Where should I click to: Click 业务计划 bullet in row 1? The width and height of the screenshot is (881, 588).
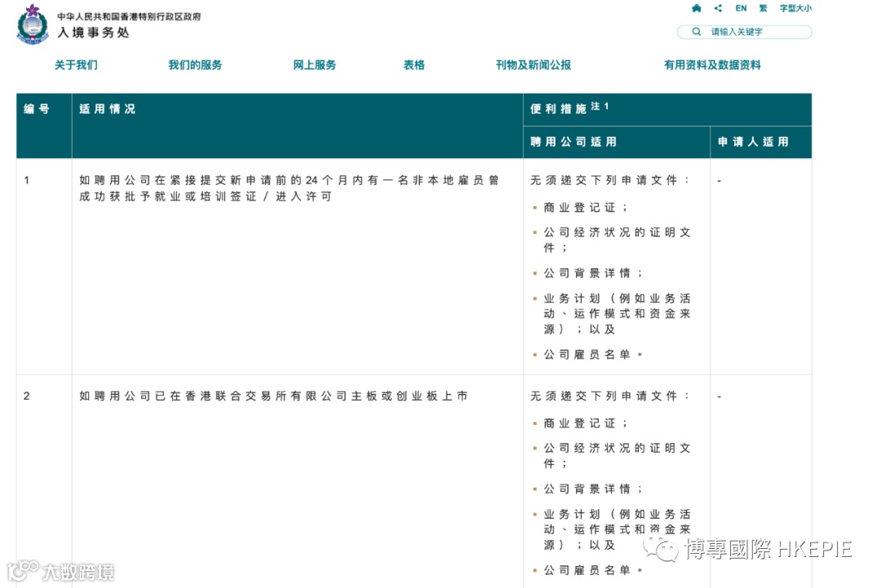617,314
